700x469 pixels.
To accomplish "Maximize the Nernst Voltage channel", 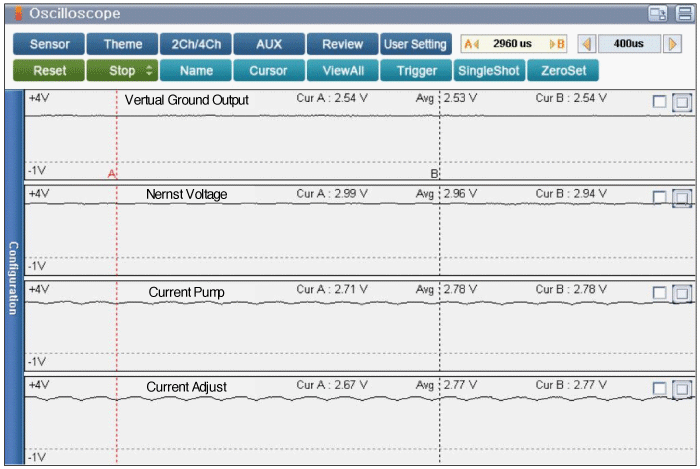I will 682,198.
